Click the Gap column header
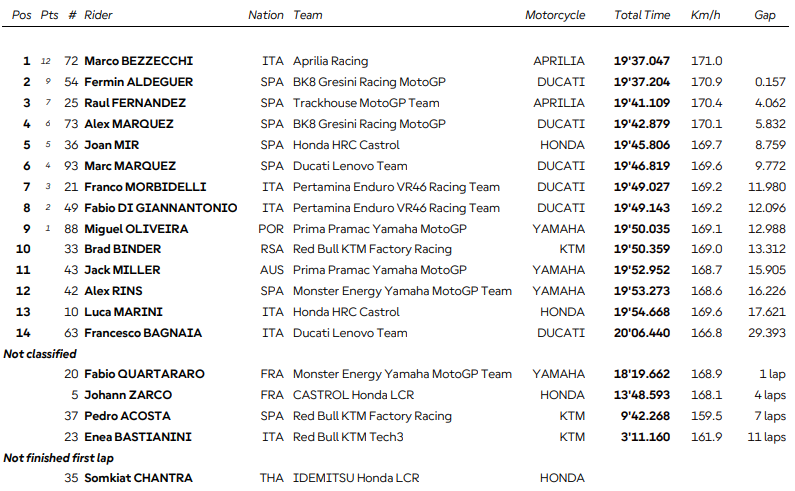795x491 pixels. (766, 16)
